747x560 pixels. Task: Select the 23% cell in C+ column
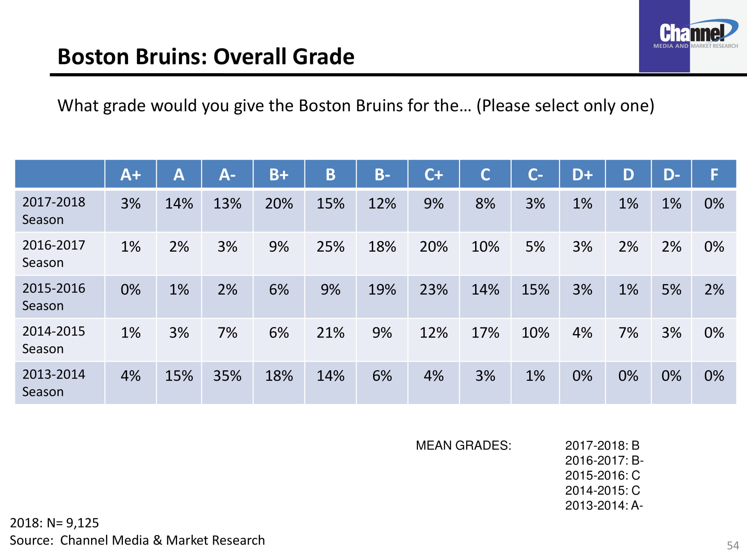[434, 290]
